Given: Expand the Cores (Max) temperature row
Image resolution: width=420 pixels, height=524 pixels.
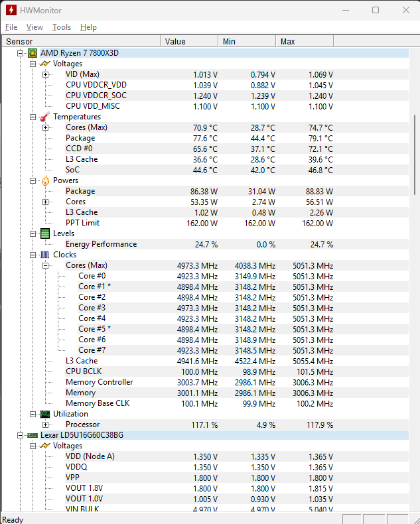Looking at the screenshot, I should click(46, 127).
